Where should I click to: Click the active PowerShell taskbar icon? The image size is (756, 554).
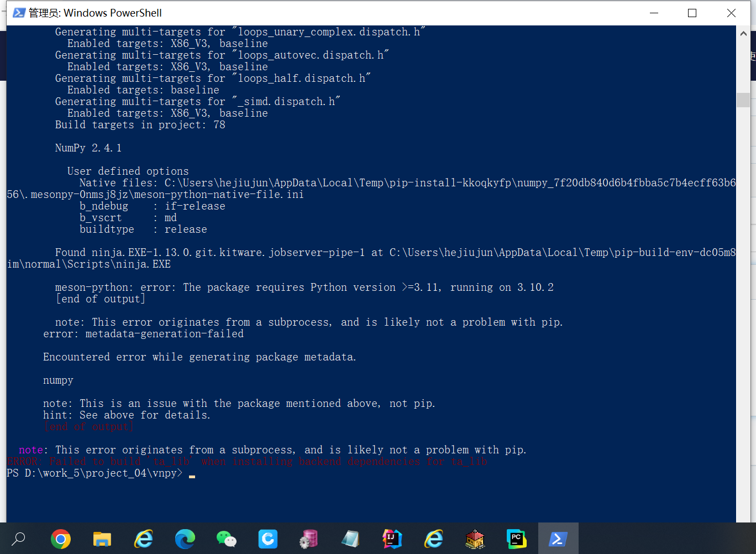point(558,539)
